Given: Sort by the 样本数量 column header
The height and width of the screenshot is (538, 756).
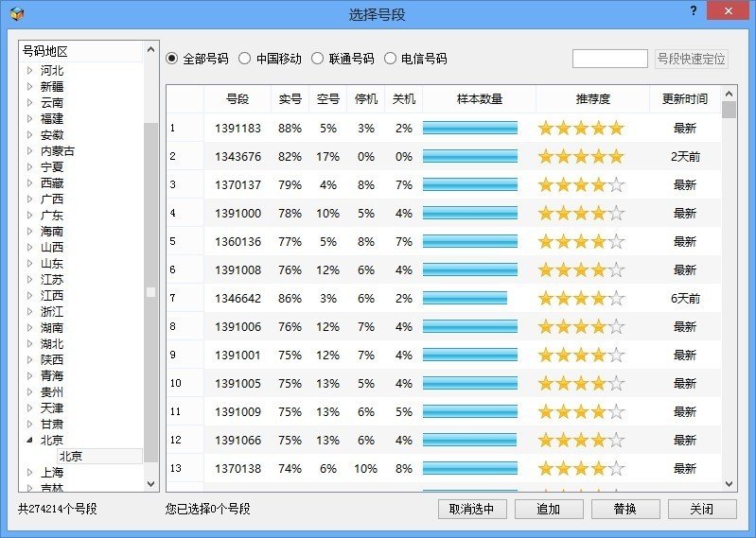Looking at the screenshot, I should 480,98.
